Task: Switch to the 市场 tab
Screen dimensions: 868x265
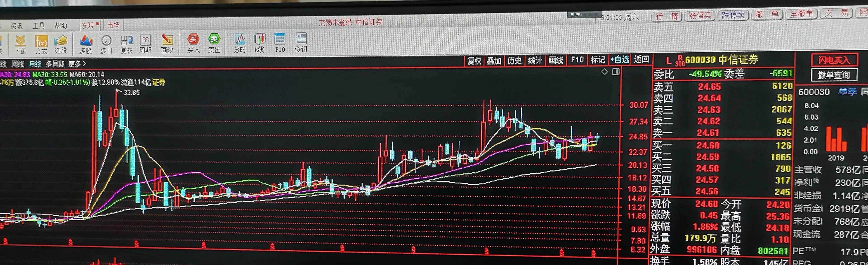Action: (113, 25)
